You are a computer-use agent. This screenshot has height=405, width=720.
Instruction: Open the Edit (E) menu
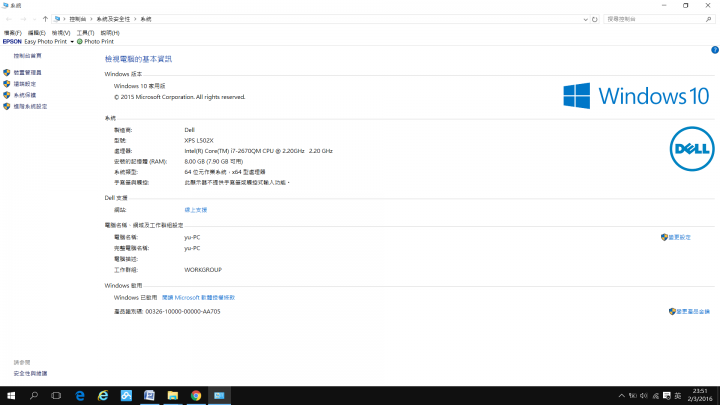coord(37,33)
